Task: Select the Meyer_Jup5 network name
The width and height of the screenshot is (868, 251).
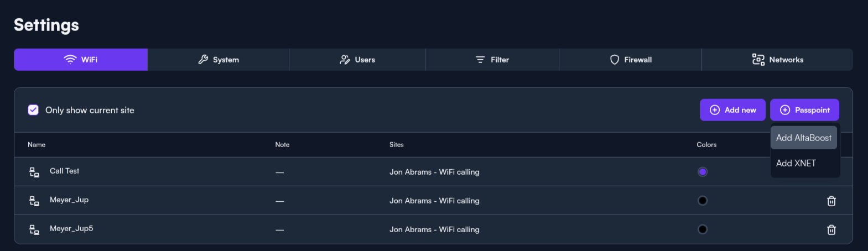Action: click(x=71, y=228)
